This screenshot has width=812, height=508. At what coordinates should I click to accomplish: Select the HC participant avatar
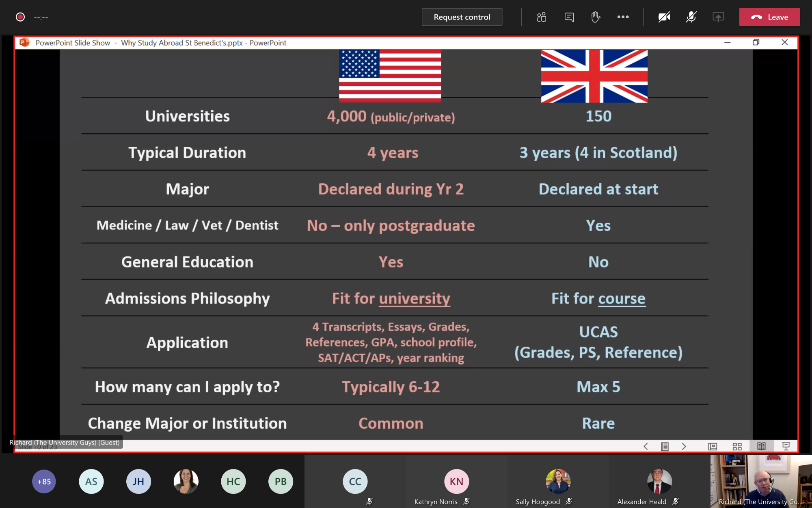(x=233, y=482)
